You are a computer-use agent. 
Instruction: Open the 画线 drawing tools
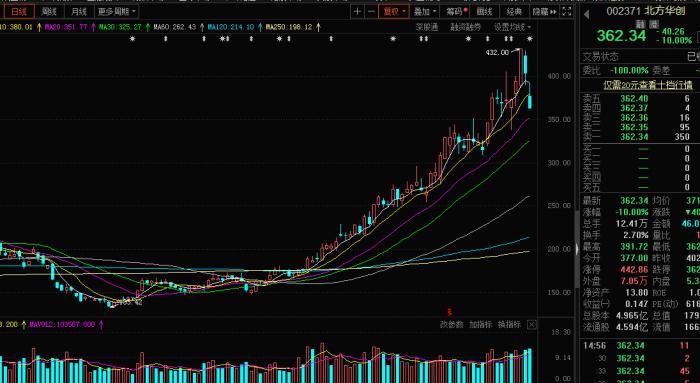[x=485, y=12]
